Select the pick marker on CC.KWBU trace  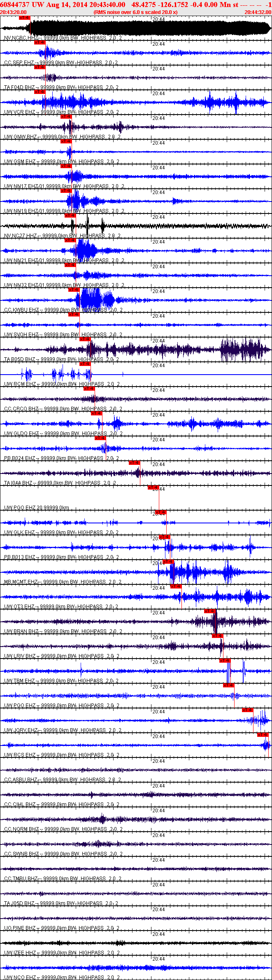coord(74,290)
